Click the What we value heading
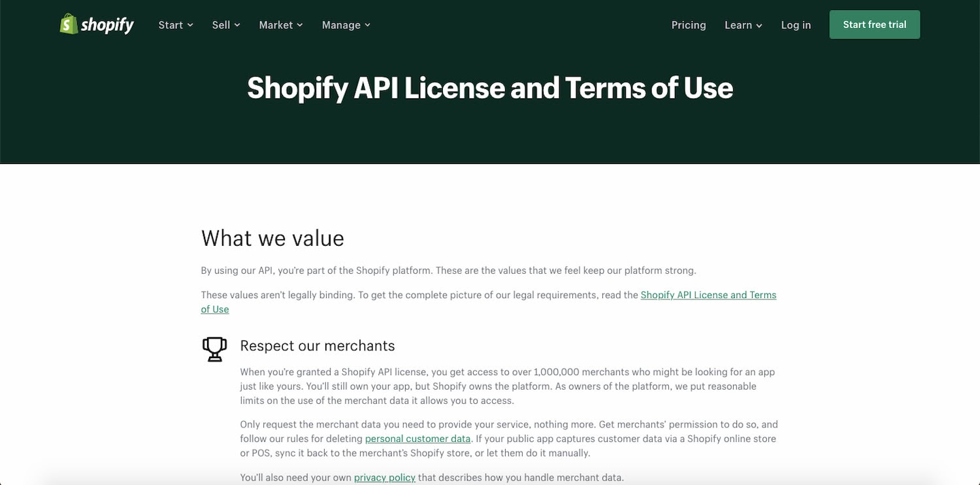This screenshot has width=980, height=485. point(272,238)
